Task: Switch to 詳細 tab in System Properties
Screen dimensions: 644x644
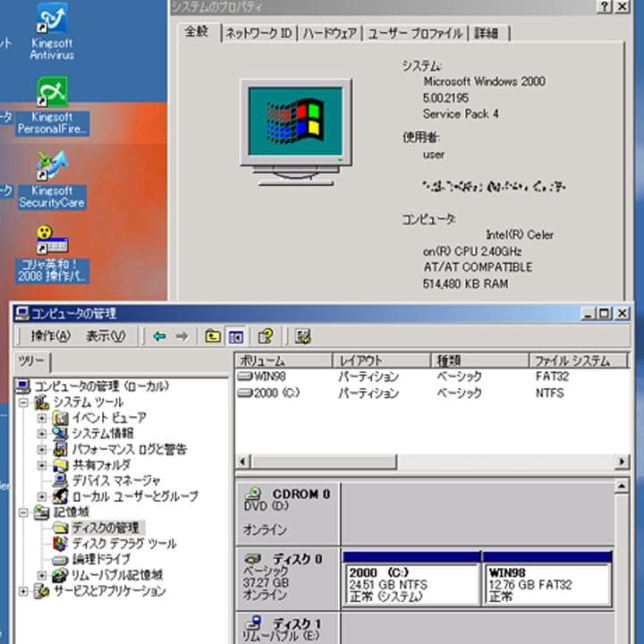Action: [487, 33]
